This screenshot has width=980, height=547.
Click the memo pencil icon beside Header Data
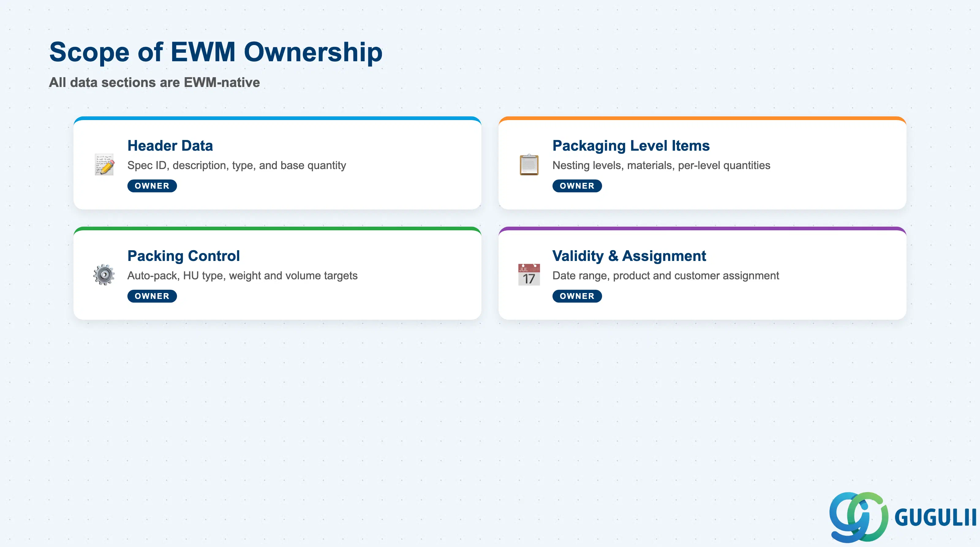[x=104, y=165]
